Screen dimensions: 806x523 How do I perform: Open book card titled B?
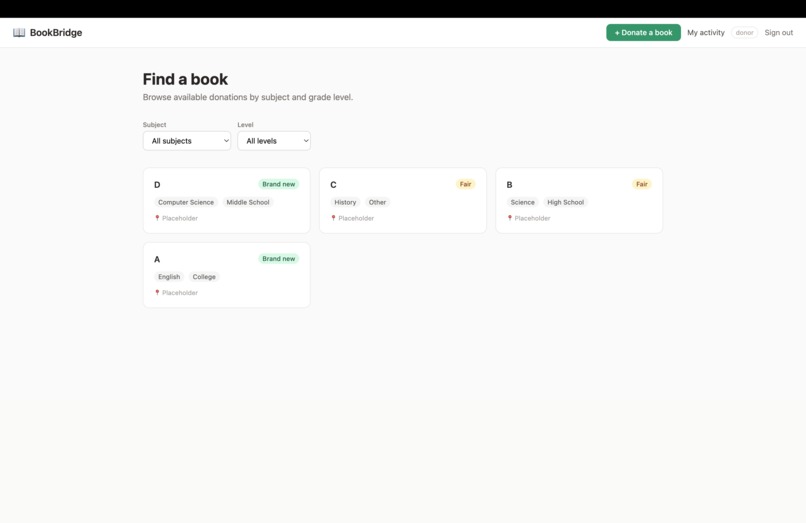pos(579,201)
